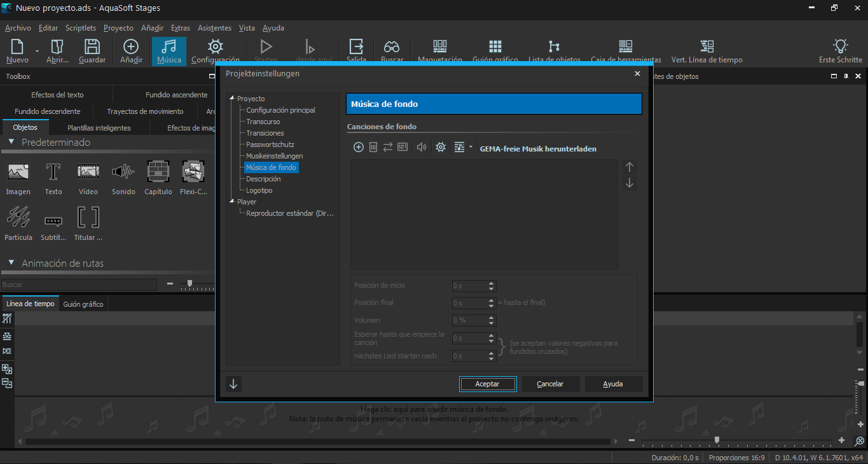Click the add song plus icon in dialog
The image size is (868, 464).
(359, 147)
